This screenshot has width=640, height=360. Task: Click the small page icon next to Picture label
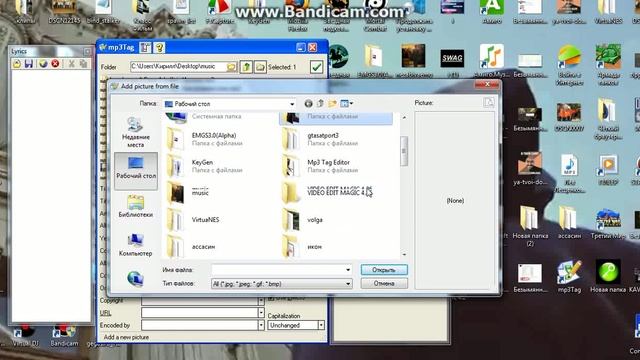(489, 102)
